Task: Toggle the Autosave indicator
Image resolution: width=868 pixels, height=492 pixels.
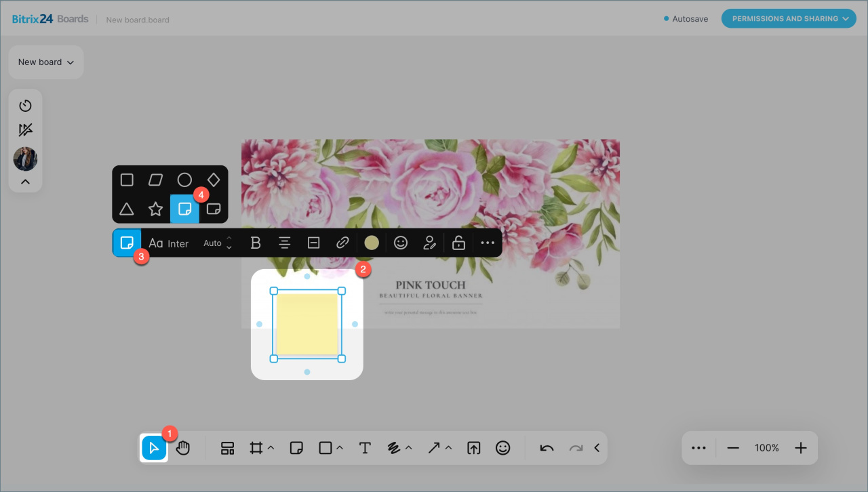Action: tap(686, 19)
